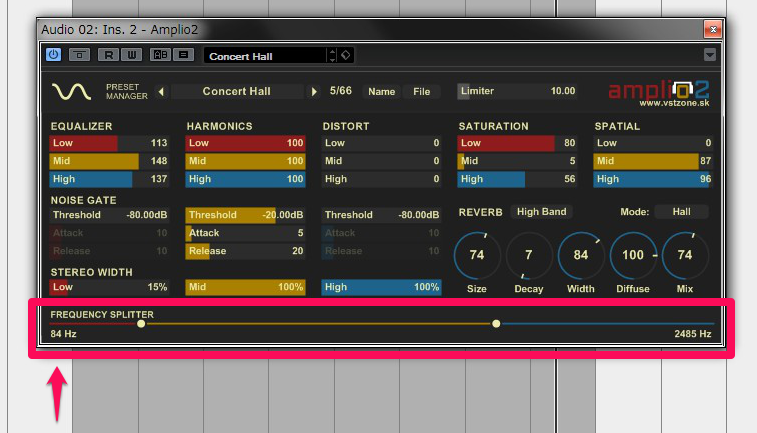Click the Harmonics Mid slider
The height and width of the screenshot is (433, 757).
click(245, 161)
